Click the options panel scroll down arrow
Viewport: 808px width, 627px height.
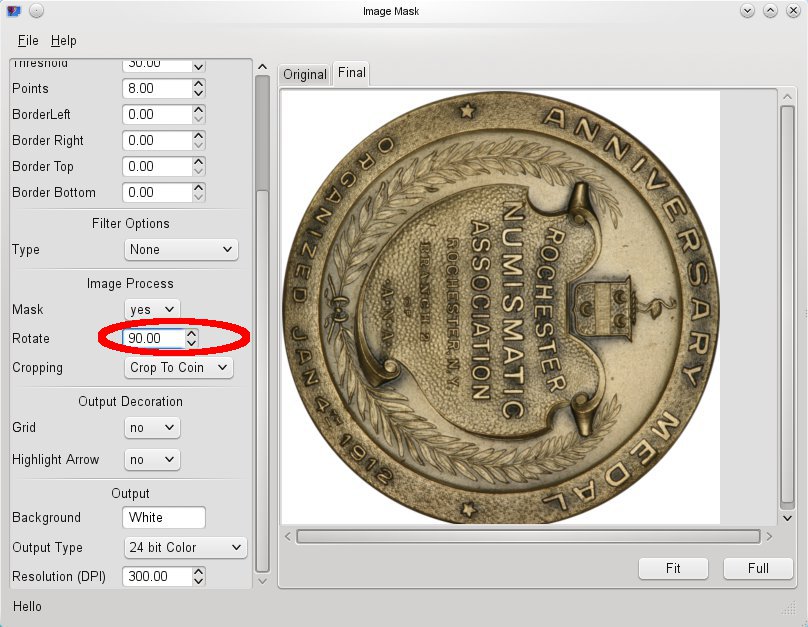pos(262,581)
